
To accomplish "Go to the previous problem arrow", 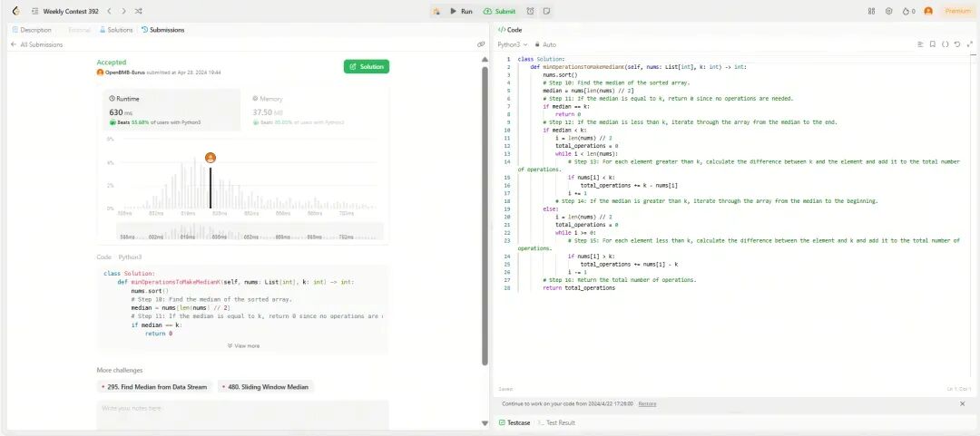I will [110, 11].
